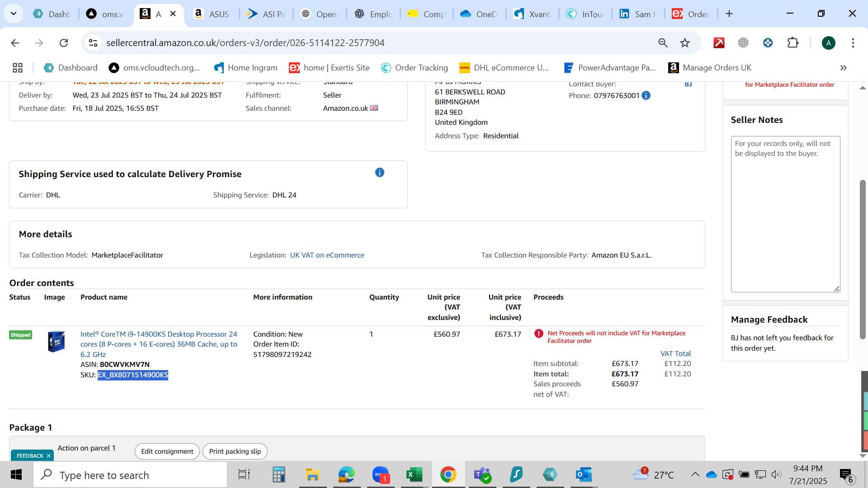Open the tab search dropdown arrow
The width and height of the screenshot is (868, 488).
click(x=14, y=14)
